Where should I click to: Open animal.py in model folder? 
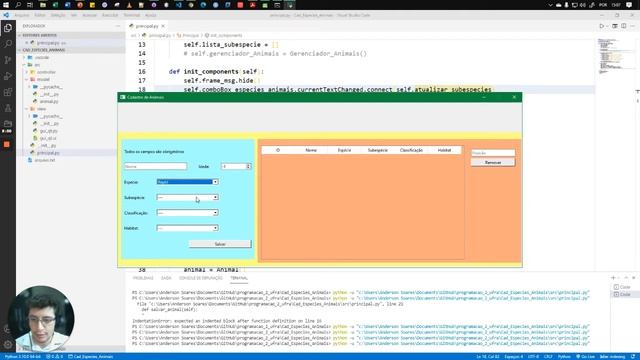point(49,102)
